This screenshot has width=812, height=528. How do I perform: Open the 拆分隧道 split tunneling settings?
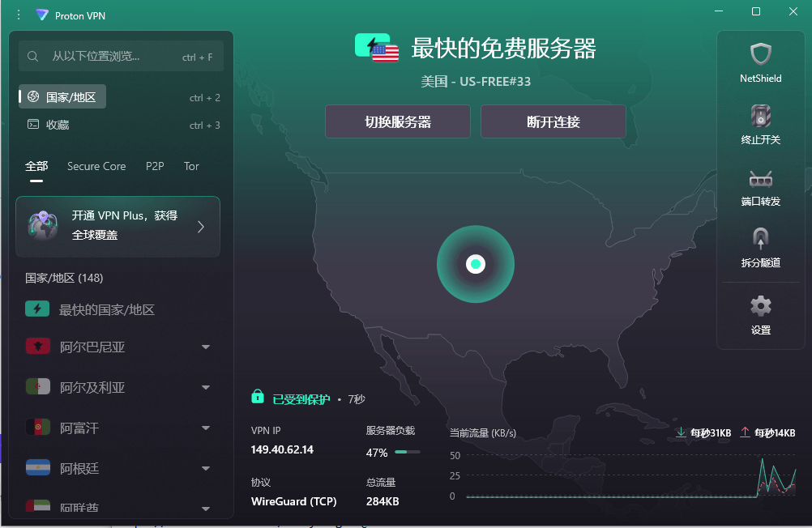[760, 248]
